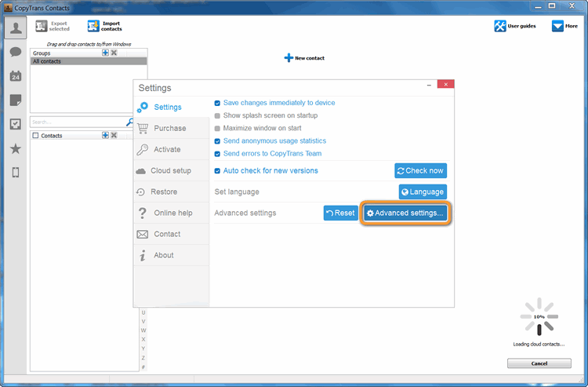Select the Restore tab
This screenshot has width=588, height=387.
(x=172, y=192)
